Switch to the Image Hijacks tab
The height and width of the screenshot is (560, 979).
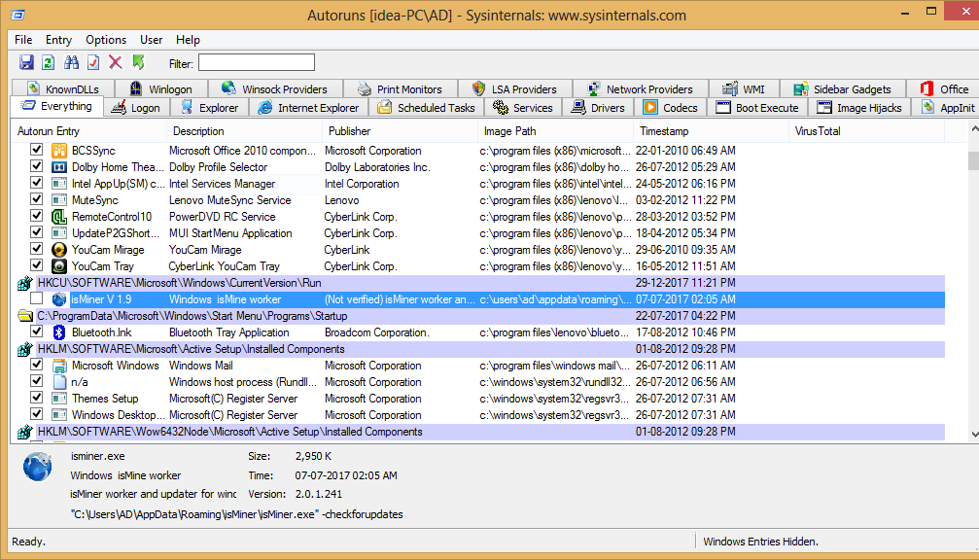click(x=859, y=107)
